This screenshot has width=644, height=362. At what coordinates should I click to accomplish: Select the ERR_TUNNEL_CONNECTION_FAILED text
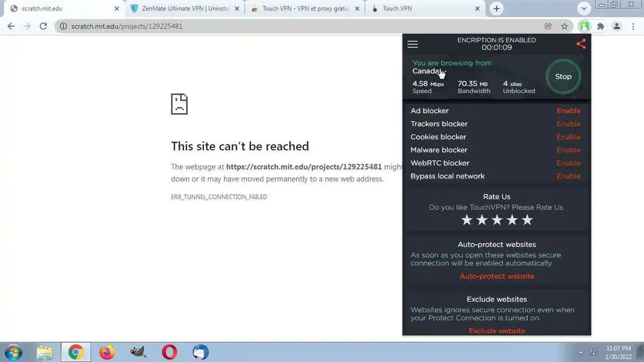tap(219, 197)
